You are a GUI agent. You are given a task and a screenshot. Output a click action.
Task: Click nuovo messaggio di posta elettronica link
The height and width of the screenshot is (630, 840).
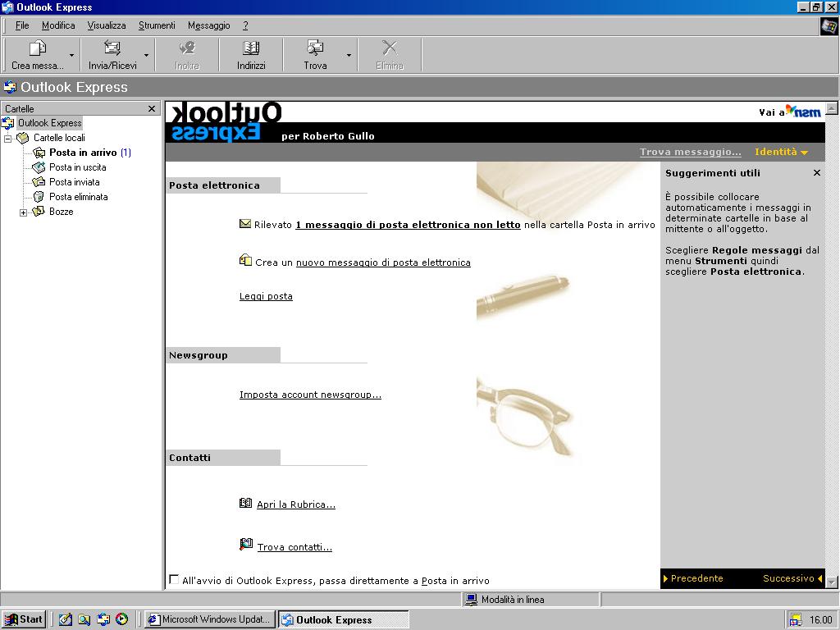point(383,262)
